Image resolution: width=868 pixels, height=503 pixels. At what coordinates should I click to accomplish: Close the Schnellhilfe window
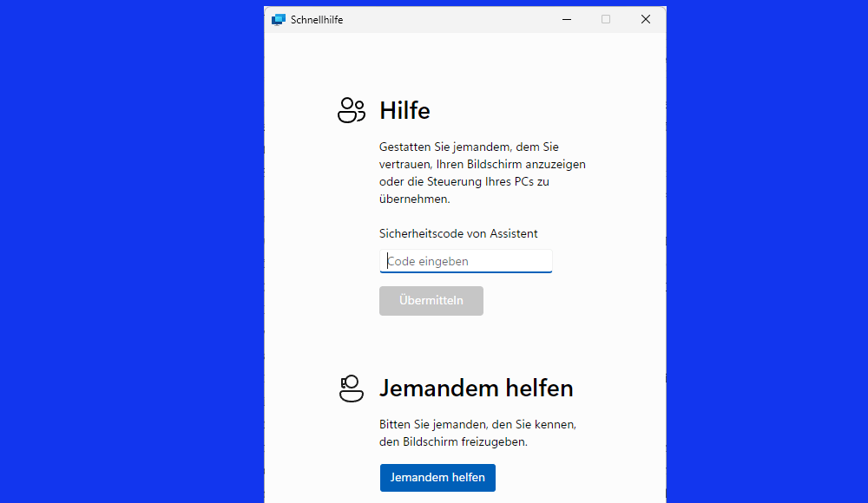(x=646, y=19)
